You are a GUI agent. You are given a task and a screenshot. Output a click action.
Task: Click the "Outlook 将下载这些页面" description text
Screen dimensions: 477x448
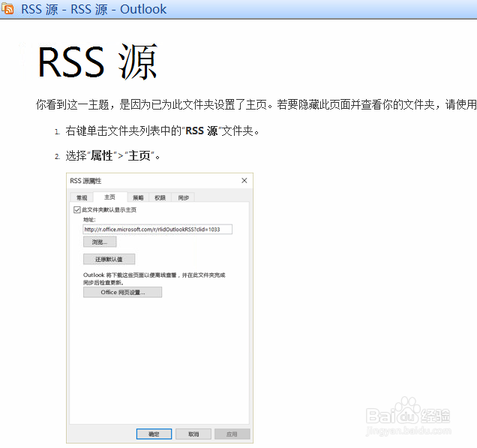point(154,278)
